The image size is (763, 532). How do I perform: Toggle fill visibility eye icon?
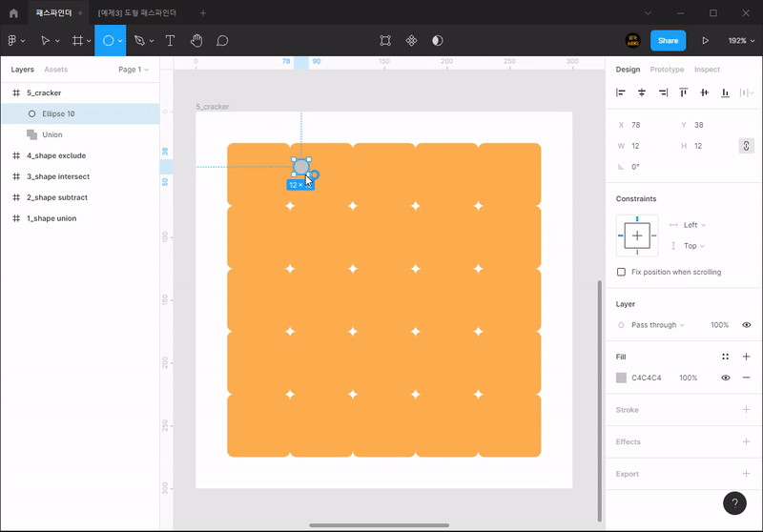[x=725, y=378]
